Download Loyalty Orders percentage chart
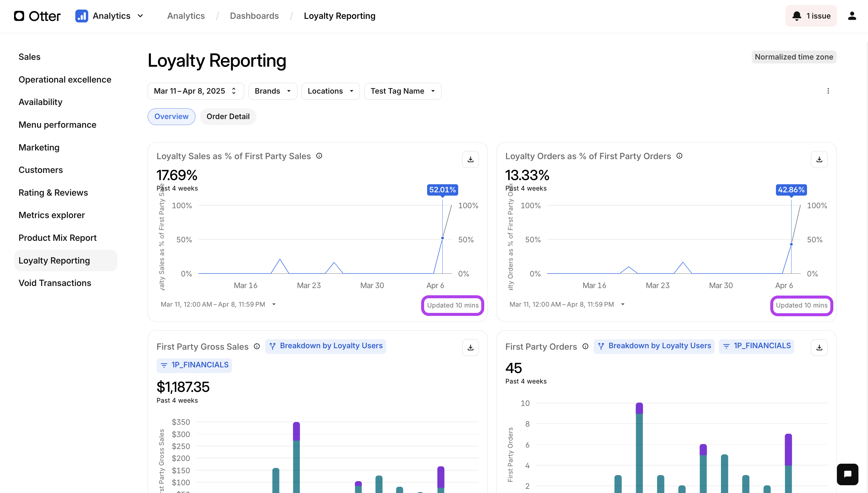Viewport: 868px width, 493px height. (x=819, y=159)
